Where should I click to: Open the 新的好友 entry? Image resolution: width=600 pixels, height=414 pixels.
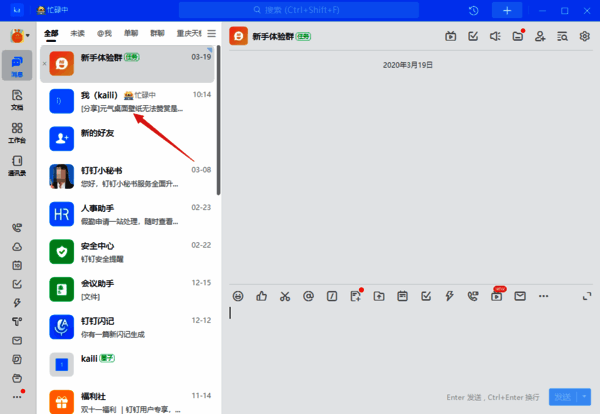tap(127, 139)
